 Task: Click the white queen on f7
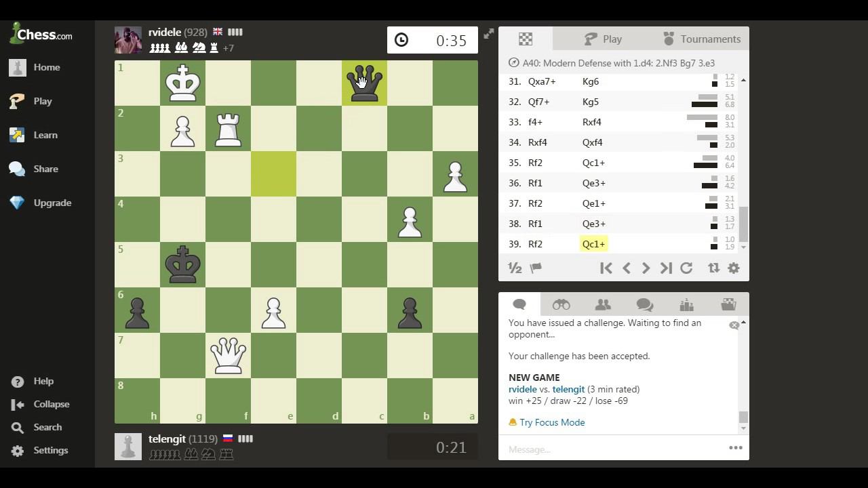coord(228,355)
